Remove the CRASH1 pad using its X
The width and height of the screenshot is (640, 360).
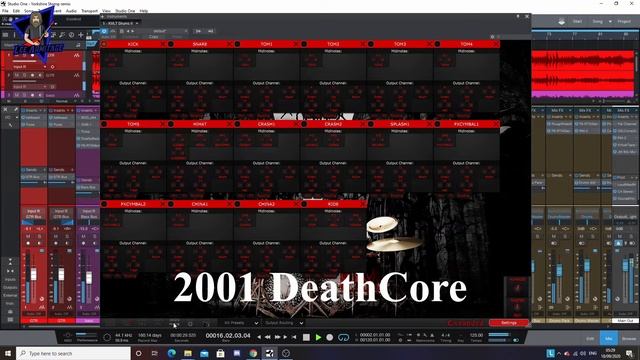pyautogui.click(x=296, y=124)
